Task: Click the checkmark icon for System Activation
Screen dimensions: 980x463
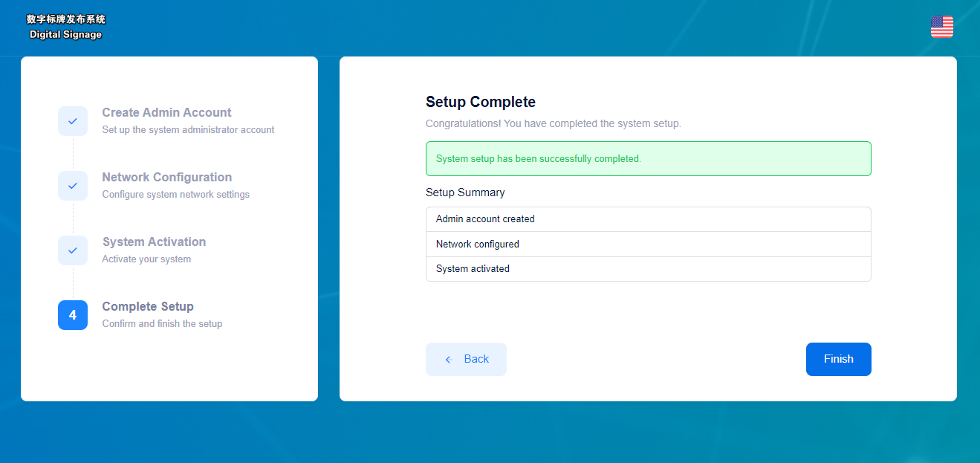Action: [x=73, y=250]
